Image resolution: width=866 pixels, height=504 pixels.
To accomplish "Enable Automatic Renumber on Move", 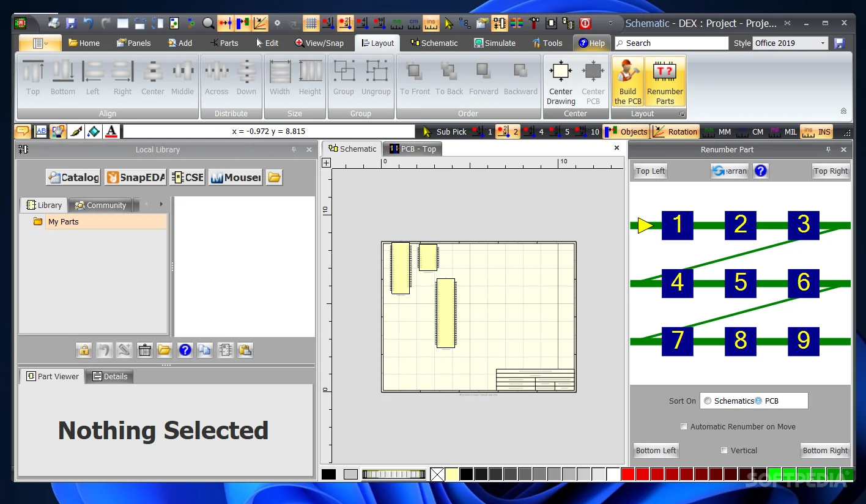I will tap(684, 426).
